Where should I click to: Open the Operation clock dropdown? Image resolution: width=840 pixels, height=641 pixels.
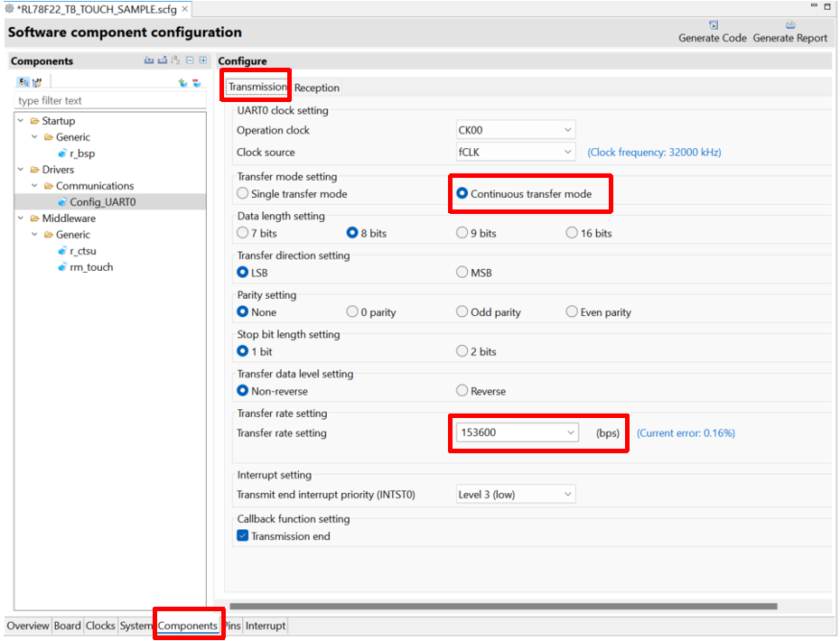(567, 130)
